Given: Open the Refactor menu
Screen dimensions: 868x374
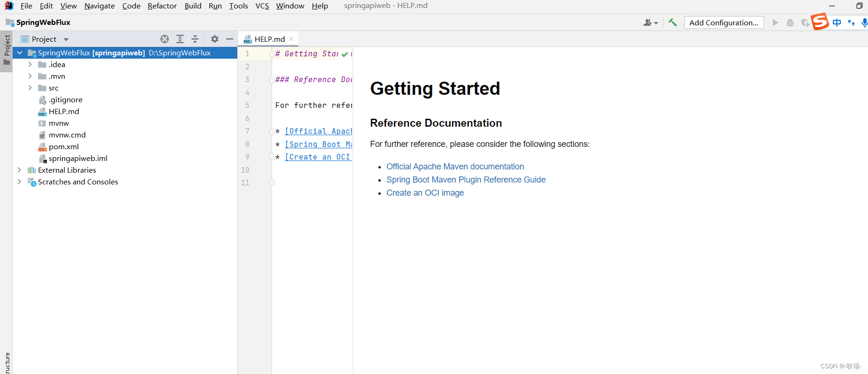Looking at the screenshot, I should click(162, 6).
